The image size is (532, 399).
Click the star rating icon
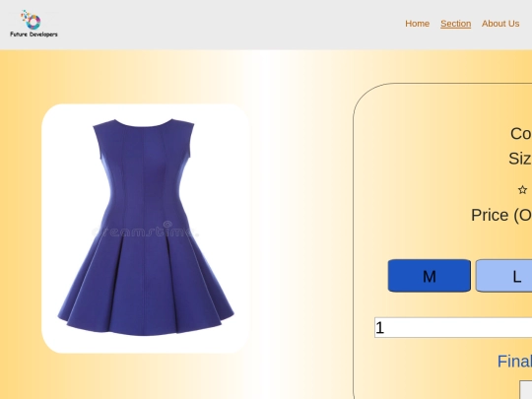(522, 190)
